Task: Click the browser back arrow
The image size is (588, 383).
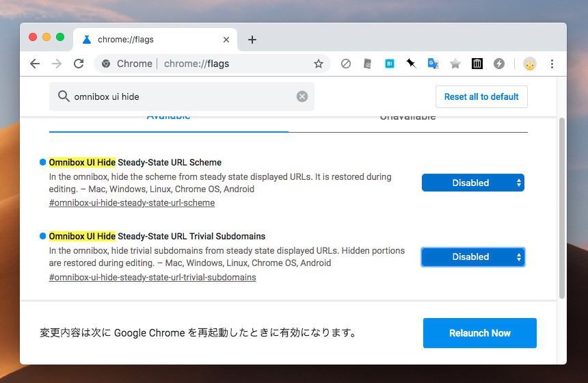Action: click(x=34, y=64)
